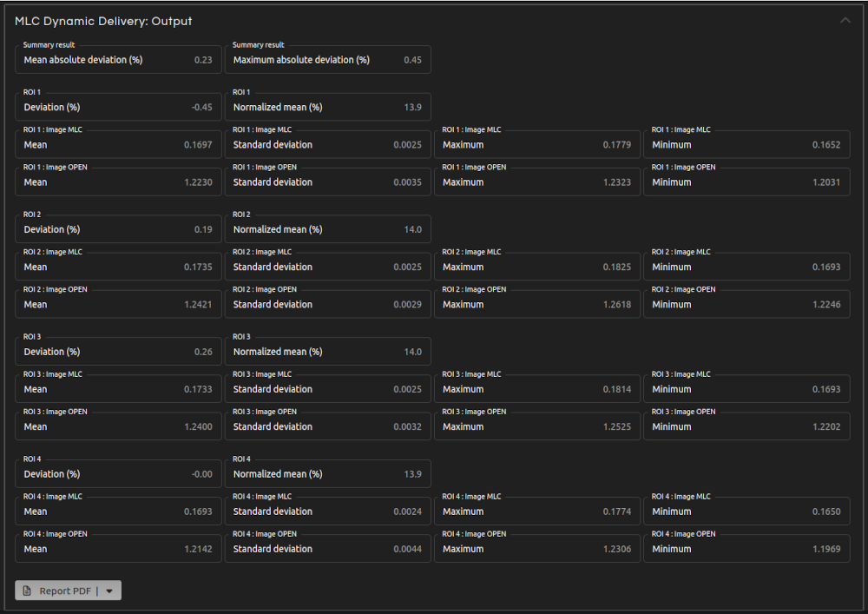Click the ROI 2 Deviation (%) field
This screenshot has width=868, height=614.
118,229
